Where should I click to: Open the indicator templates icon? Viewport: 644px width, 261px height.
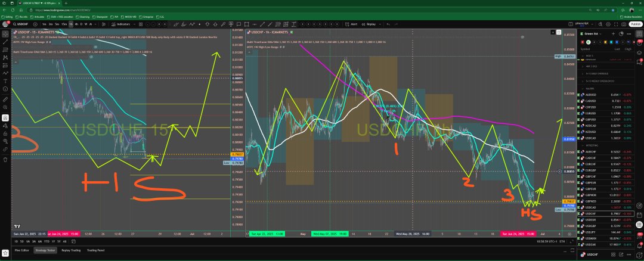141,24
